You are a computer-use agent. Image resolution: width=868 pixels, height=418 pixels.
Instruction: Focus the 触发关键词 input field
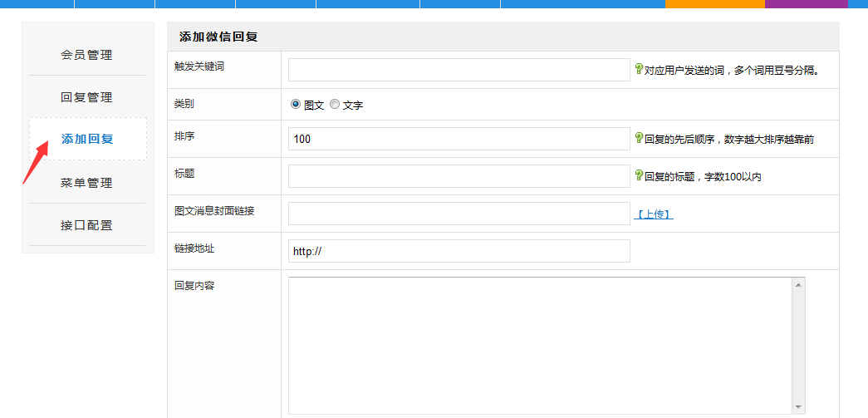tap(459, 70)
